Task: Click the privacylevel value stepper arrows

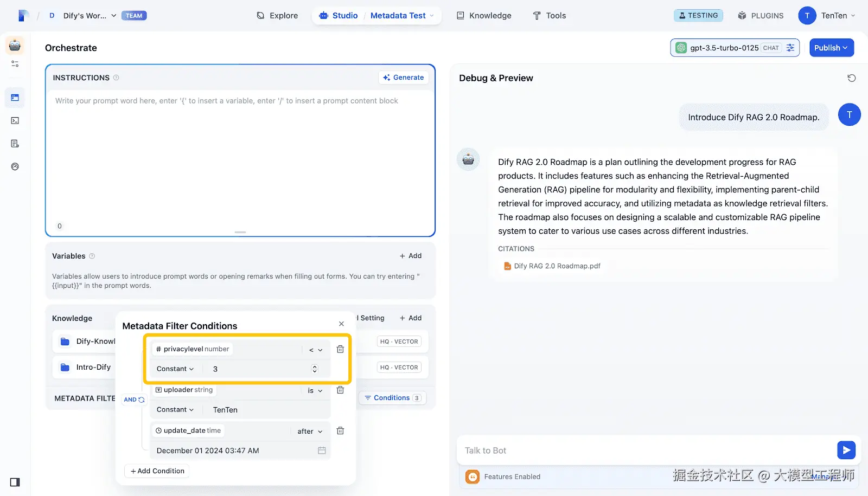Action: tap(315, 369)
